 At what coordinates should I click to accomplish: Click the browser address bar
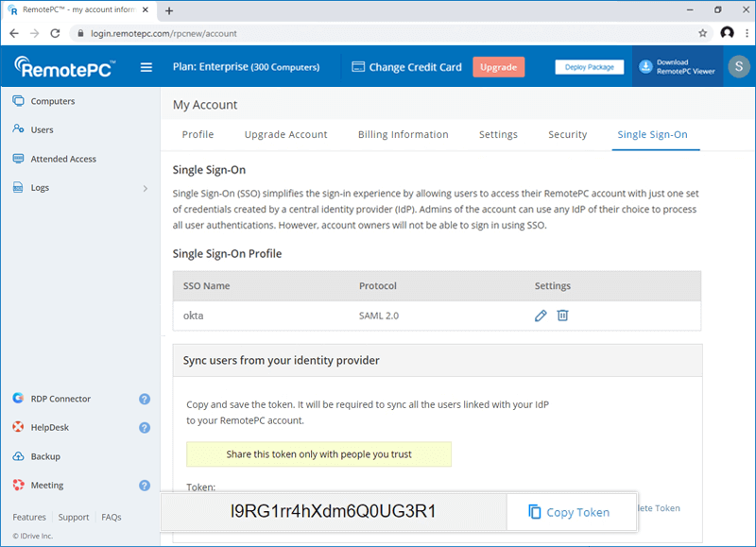(x=378, y=33)
